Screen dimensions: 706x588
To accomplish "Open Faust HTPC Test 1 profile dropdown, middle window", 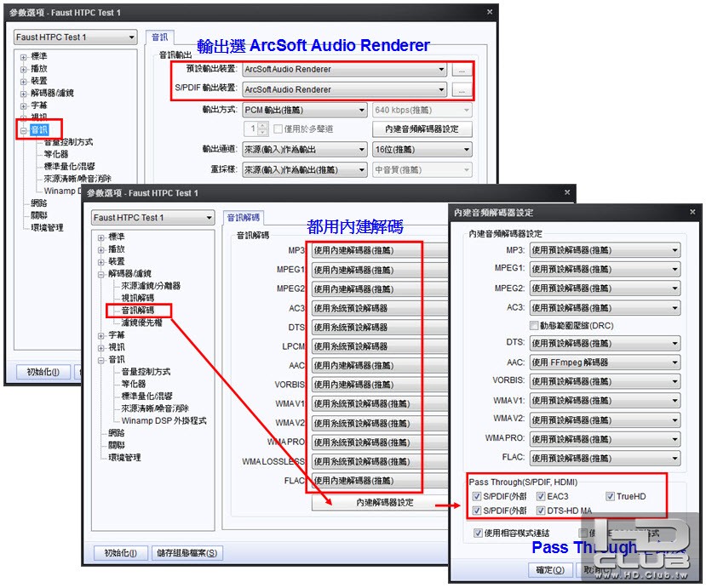I will 152,218.
